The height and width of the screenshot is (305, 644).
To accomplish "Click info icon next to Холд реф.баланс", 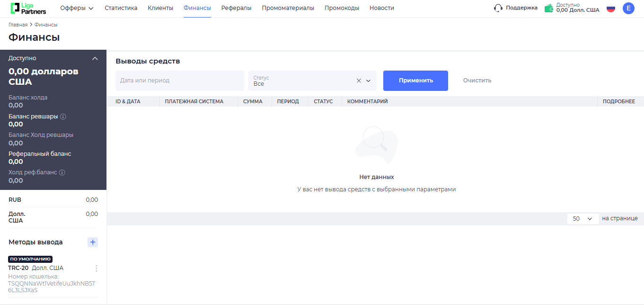I will 62,172.
